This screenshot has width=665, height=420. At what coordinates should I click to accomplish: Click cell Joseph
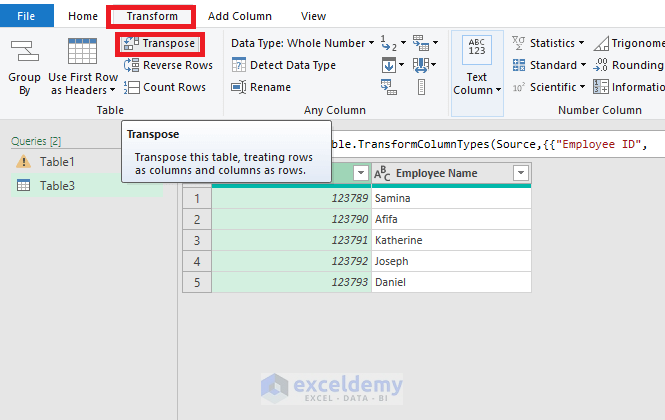(451, 261)
